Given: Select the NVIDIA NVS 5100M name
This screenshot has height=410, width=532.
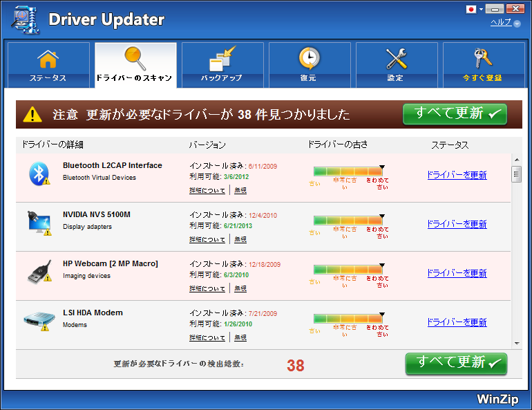Looking at the screenshot, I should tap(96, 214).
